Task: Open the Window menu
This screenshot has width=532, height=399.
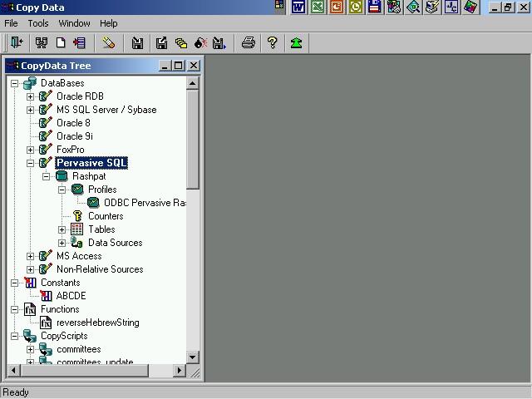Action: 74,23
